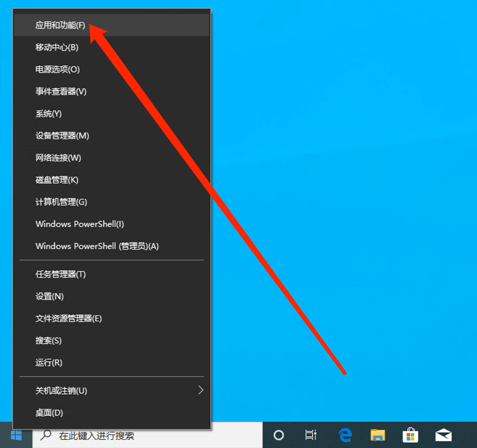
Task: Choose 搜索(S) in the menu
Action: (x=112, y=341)
